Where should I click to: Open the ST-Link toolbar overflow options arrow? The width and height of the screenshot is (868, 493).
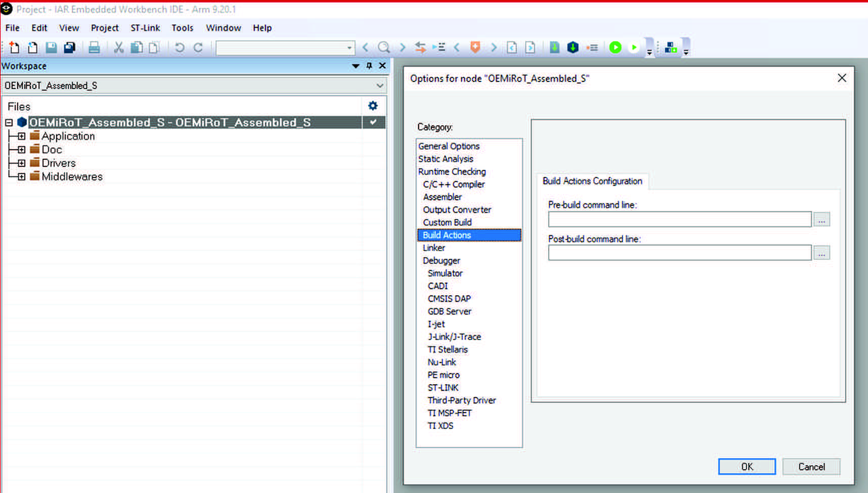[686, 52]
